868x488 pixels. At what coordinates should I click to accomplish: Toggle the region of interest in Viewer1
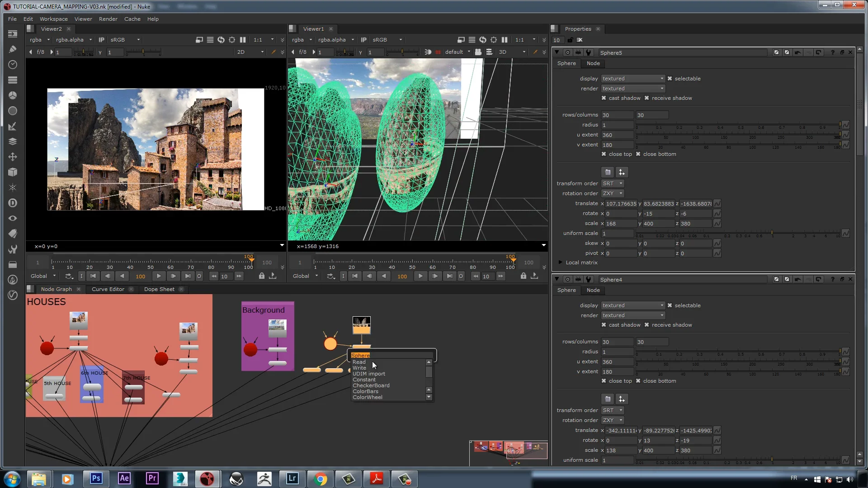[494, 40]
